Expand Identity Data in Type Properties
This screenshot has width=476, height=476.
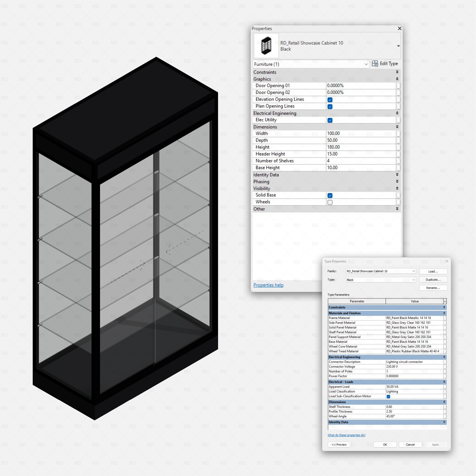click(444, 422)
